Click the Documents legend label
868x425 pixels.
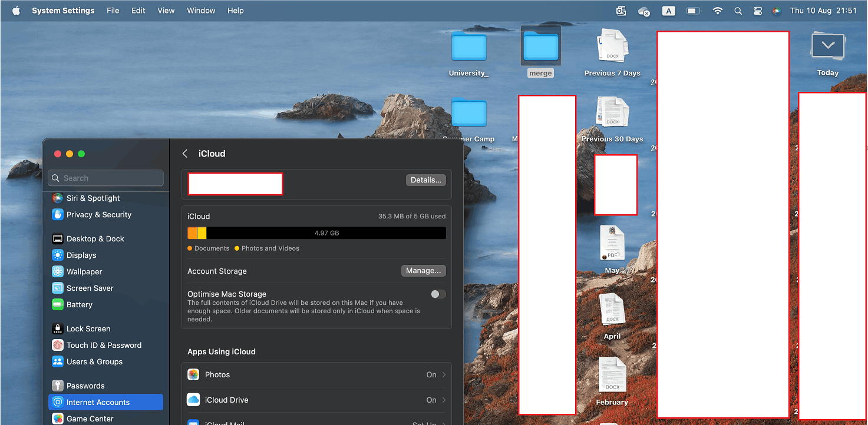point(212,248)
